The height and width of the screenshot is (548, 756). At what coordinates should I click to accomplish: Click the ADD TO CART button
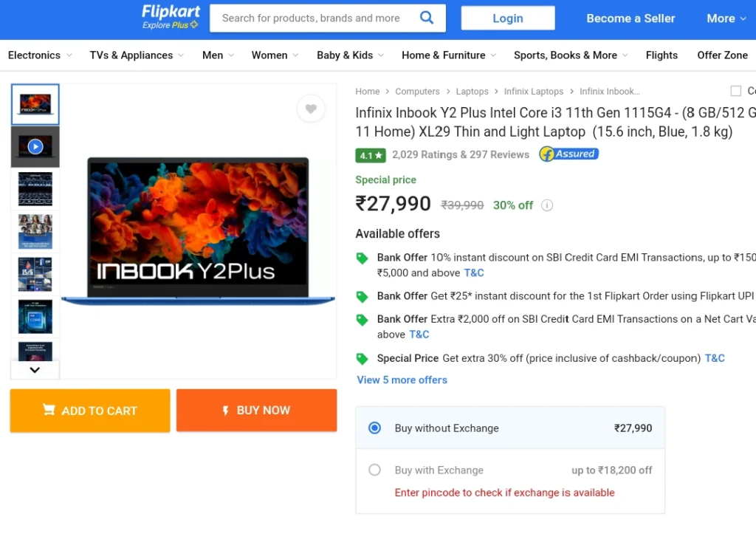90,411
